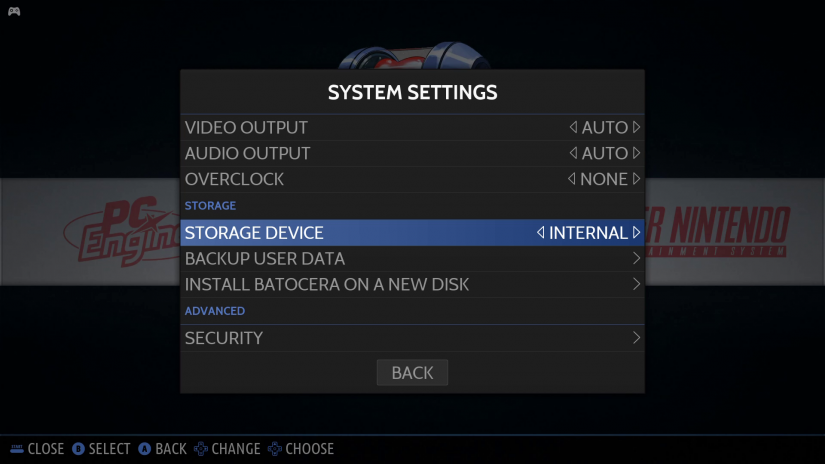This screenshot has width=825, height=464.
Task: Click left arrow of Overclock setting
Action: [x=572, y=180]
